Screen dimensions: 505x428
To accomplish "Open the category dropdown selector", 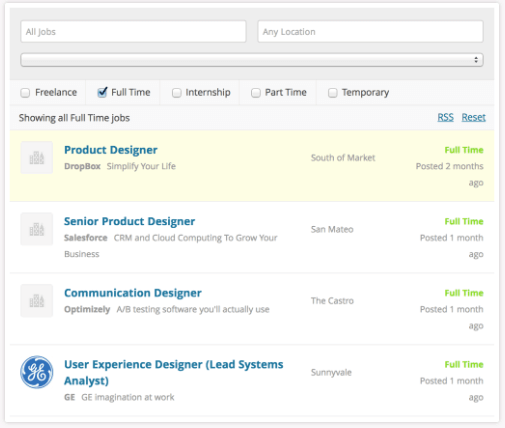I will point(252,60).
